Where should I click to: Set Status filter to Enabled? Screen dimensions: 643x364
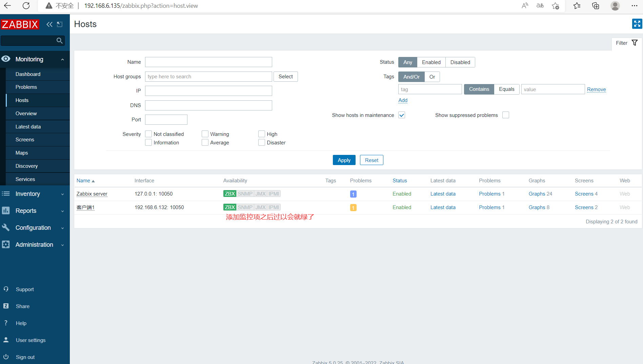pyautogui.click(x=431, y=62)
